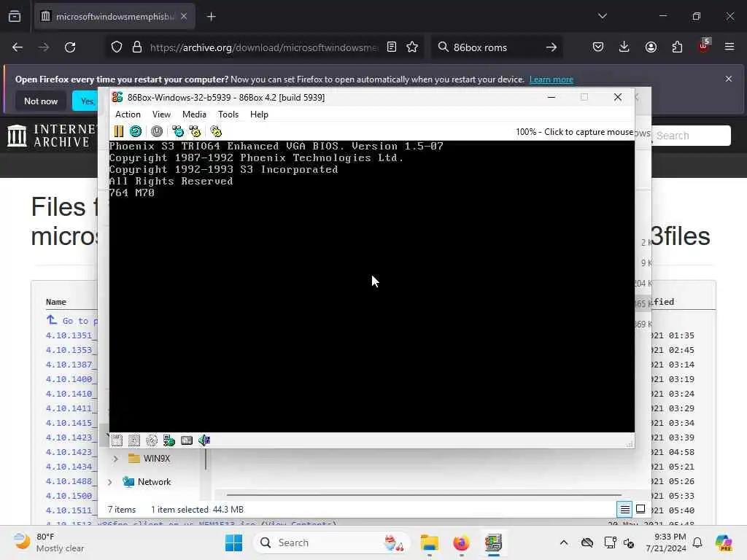Click the Internet Archive logo
The width and height of the screenshot is (747, 560).
click(50, 135)
